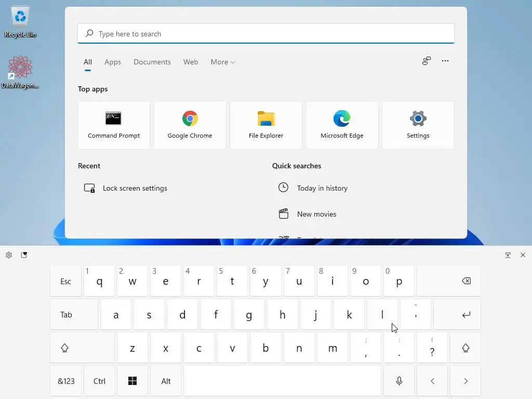Tap the b key
The image size is (532, 399).
265,348
